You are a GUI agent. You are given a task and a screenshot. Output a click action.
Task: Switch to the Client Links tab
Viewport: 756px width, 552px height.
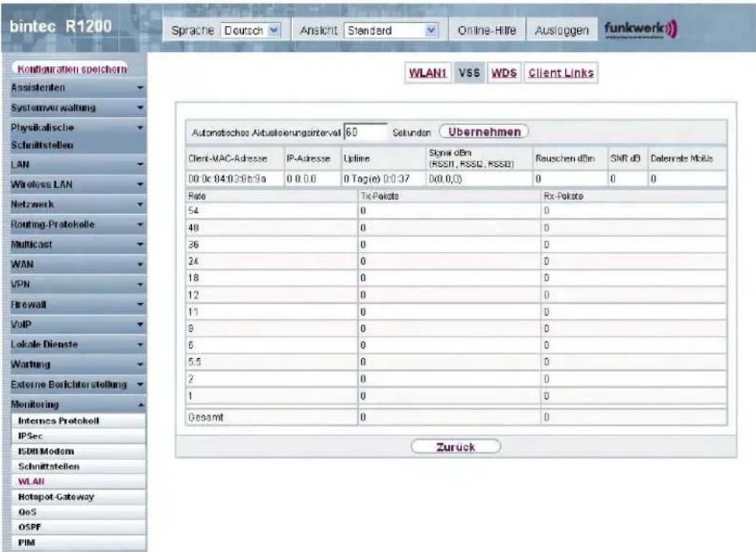tap(561, 73)
